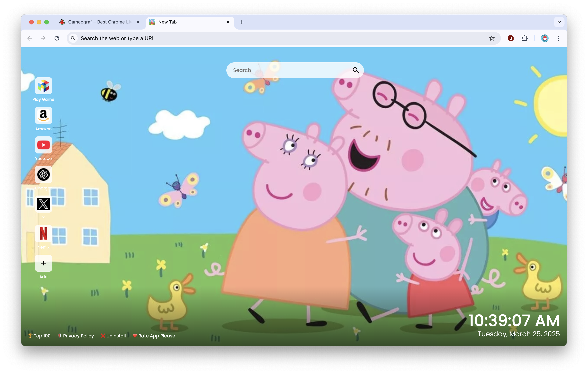Click Rate App Please link
The image size is (588, 374).
pos(154,336)
